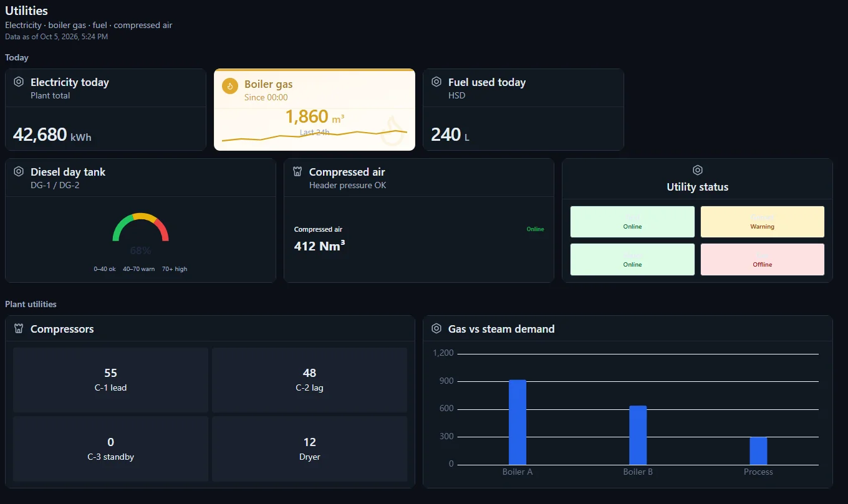The height and width of the screenshot is (504, 848).
Task: Click the C-3 standby label
Action: tap(110, 457)
